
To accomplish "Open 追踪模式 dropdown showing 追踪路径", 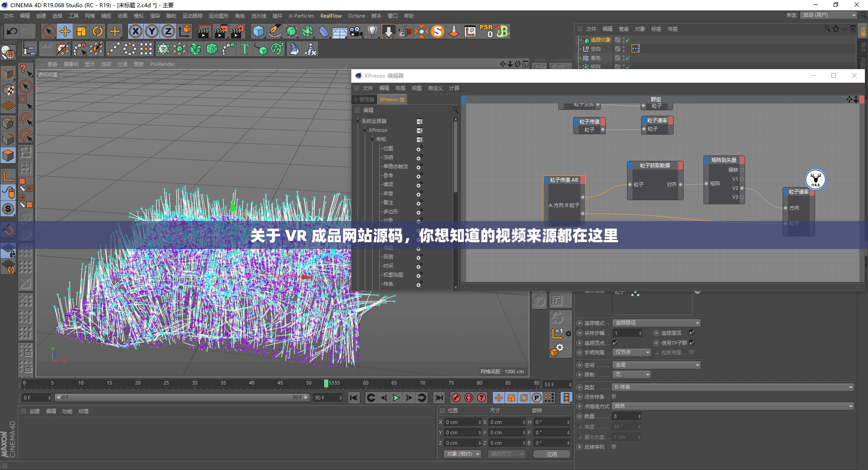I will [x=656, y=323].
